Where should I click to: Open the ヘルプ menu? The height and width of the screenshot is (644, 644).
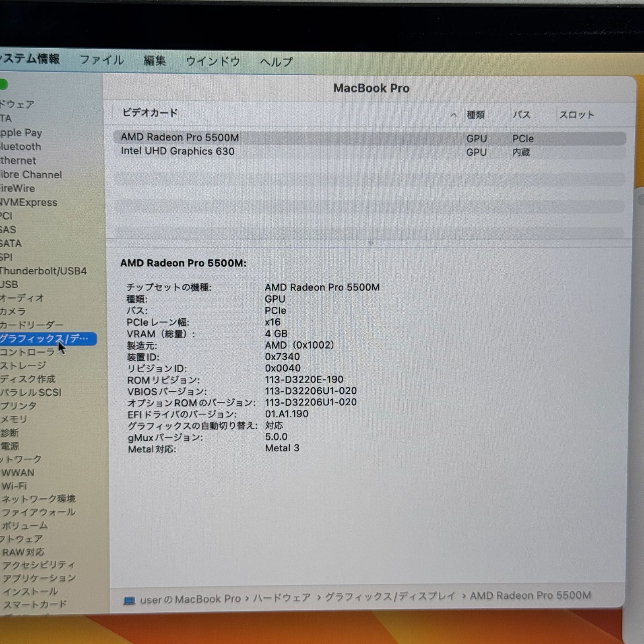point(276,62)
